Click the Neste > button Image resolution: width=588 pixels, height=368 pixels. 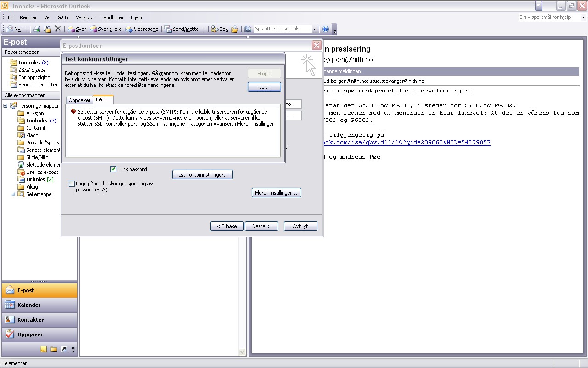(261, 226)
